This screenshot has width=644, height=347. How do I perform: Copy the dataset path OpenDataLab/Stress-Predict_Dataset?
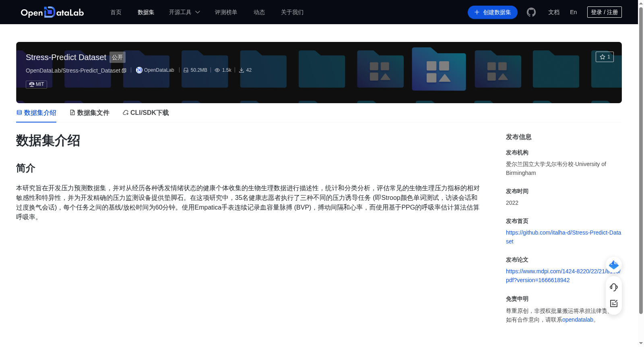tap(124, 71)
